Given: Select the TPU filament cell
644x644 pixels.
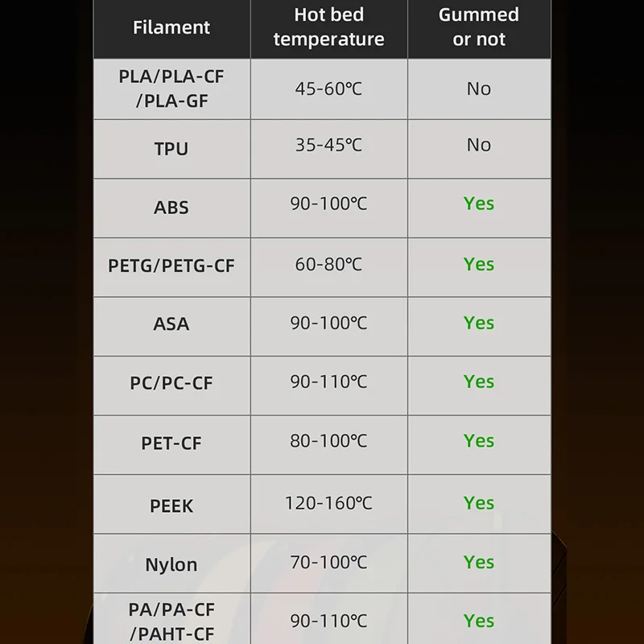Looking at the screenshot, I should 171,149.
